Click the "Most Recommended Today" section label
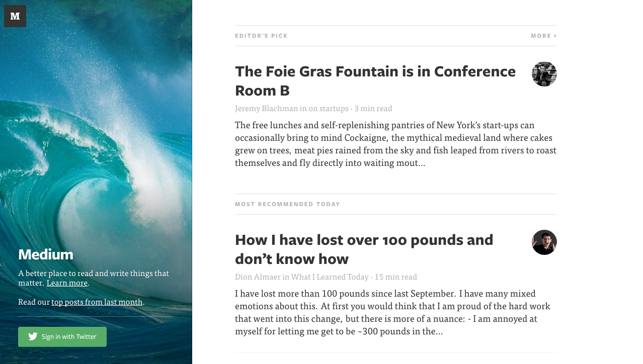 click(287, 204)
